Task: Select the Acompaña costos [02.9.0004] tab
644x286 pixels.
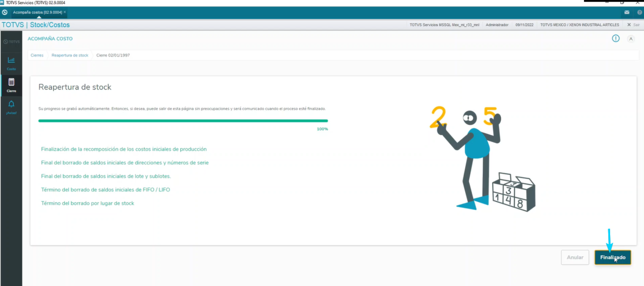Action: tap(38, 12)
